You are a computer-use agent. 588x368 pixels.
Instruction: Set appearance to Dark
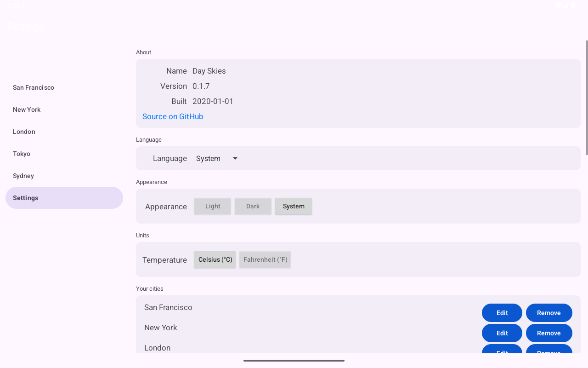tap(253, 206)
